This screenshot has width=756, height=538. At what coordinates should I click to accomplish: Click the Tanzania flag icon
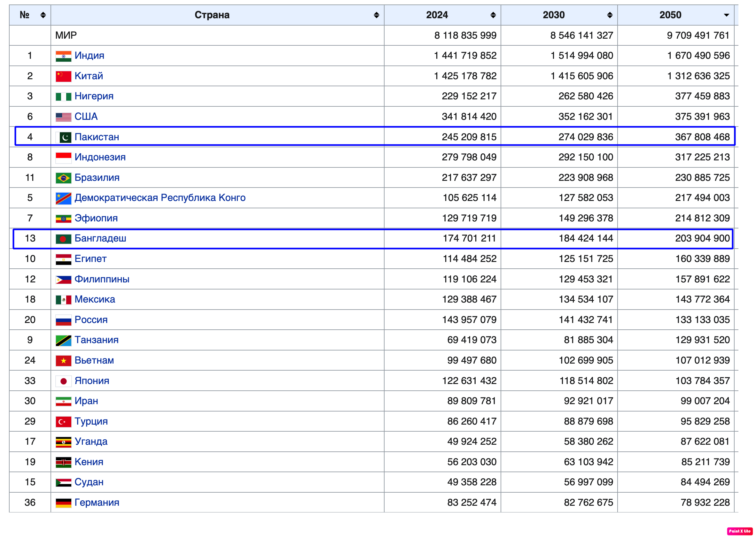(63, 341)
